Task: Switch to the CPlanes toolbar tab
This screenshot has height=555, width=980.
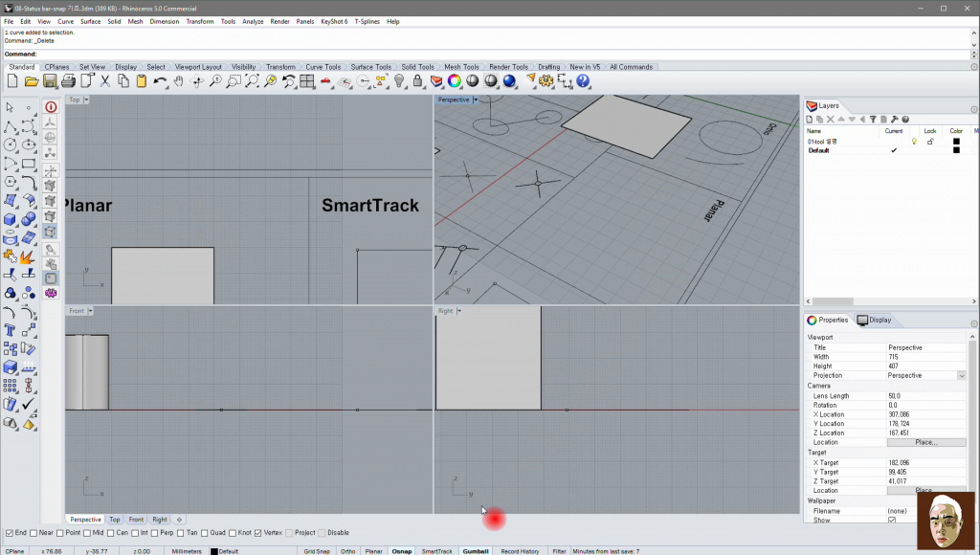Action: pos(56,67)
